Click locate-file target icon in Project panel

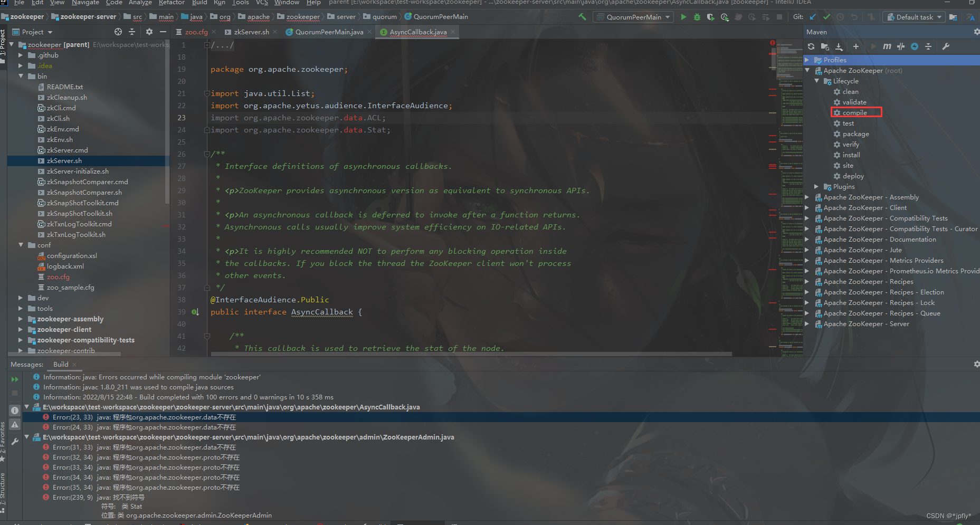(x=118, y=32)
